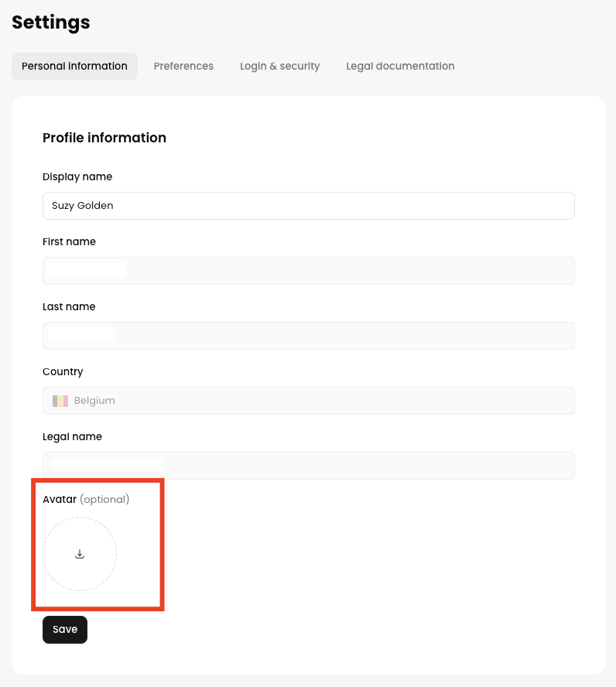Click the Display name field with Suzy Golden
This screenshot has width=616, height=687.
click(308, 206)
